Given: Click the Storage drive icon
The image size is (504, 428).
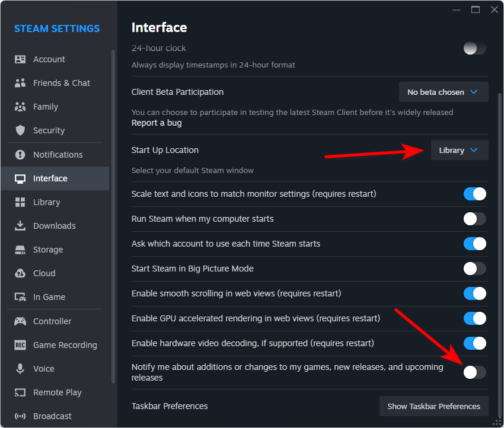Looking at the screenshot, I should pos(20,250).
